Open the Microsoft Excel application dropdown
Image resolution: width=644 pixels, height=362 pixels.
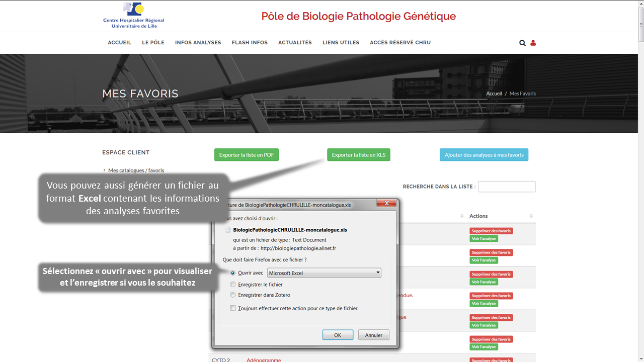[x=324, y=273]
